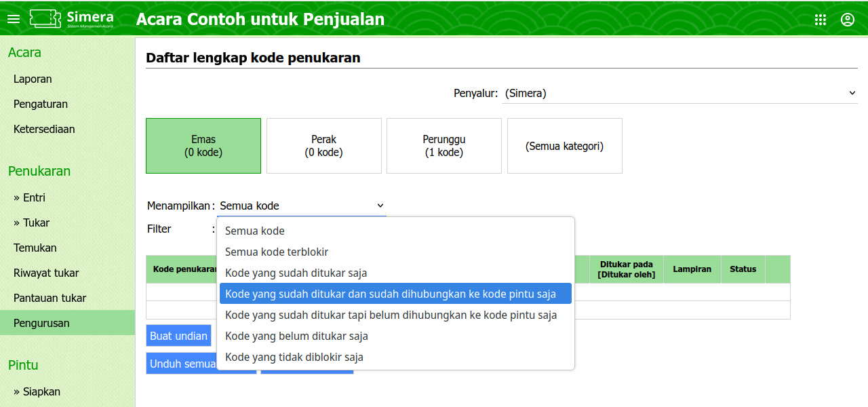The image size is (868, 407).
Task: Open the Menampilkan dropdown showing Semua kode
Action: pos(302,206)
